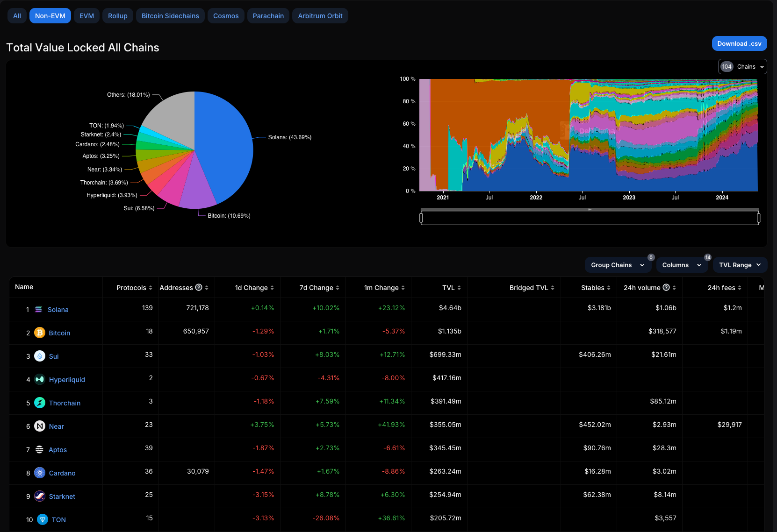This screenshot has height=532, width=777.
Task: Switch to the Parachain filter tab
Action: coord(268,16)
